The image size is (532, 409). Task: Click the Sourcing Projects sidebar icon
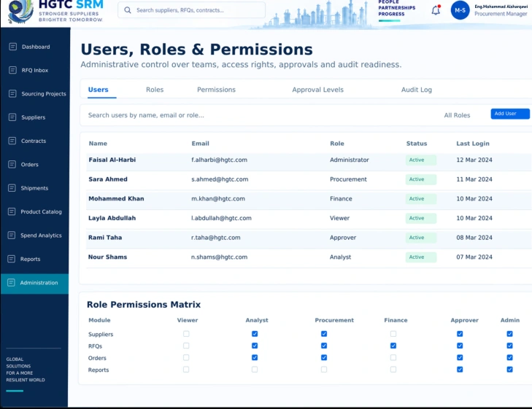pos(12,93)
